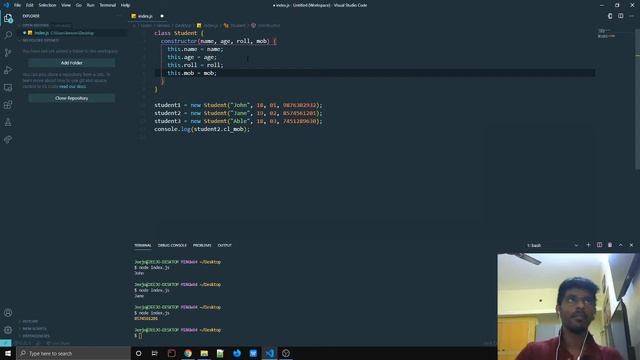Collapse the No Folder Opened section
This screenshot has width=640, height=360.
point(40,40)
